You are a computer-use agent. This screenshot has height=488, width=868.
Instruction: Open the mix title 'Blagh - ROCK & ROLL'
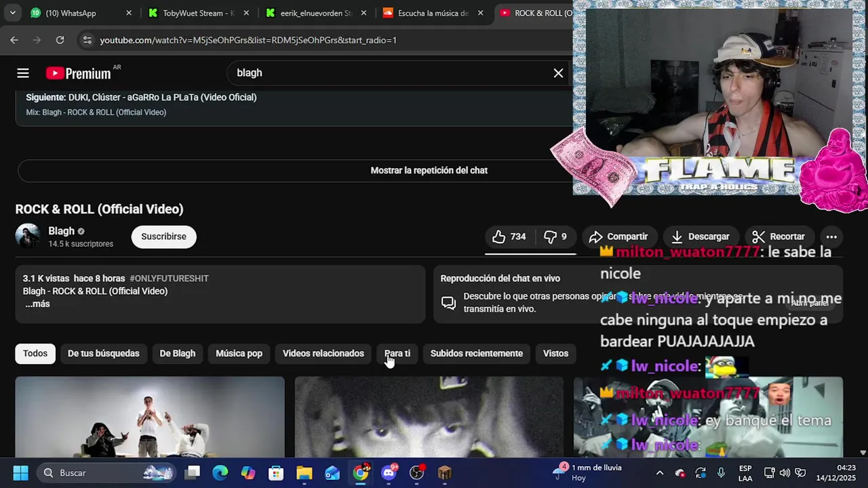click(96, 113)
